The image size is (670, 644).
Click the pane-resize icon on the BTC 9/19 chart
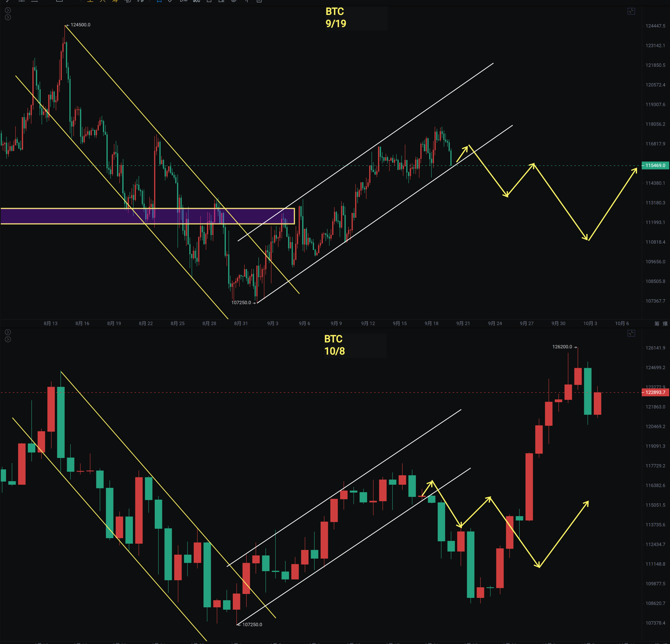tap(631, 11)
